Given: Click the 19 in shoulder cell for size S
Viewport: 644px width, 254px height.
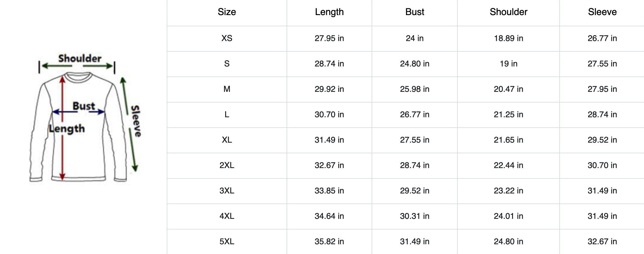Looking at the screenshot, I should (508, 64).
